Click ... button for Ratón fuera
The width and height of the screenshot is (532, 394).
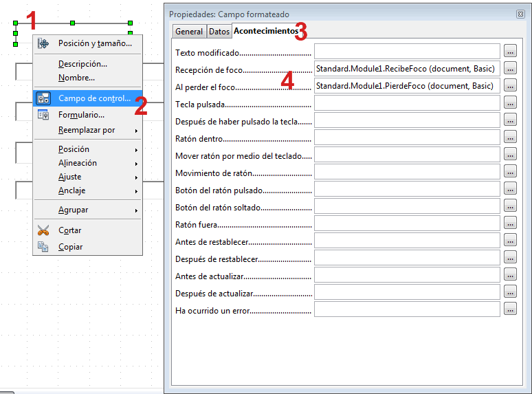click(x=510, y=223)
